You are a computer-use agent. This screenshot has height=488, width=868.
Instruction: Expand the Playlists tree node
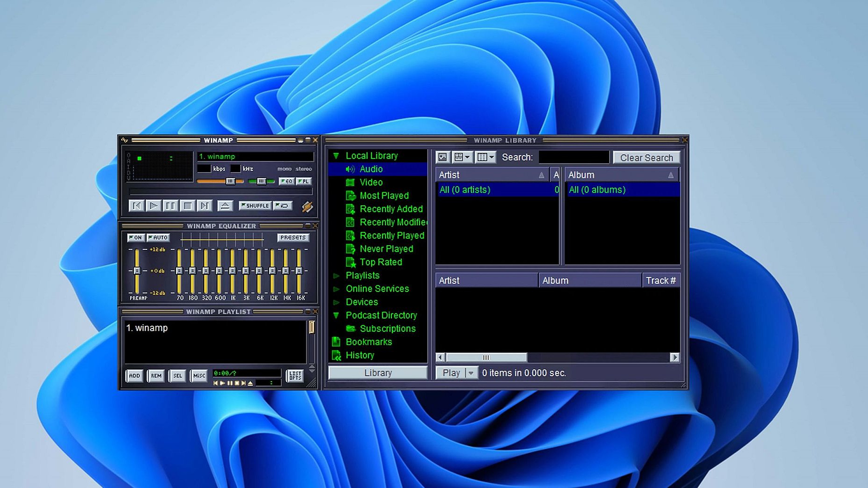pyautogui.click(x=336, y=276)
